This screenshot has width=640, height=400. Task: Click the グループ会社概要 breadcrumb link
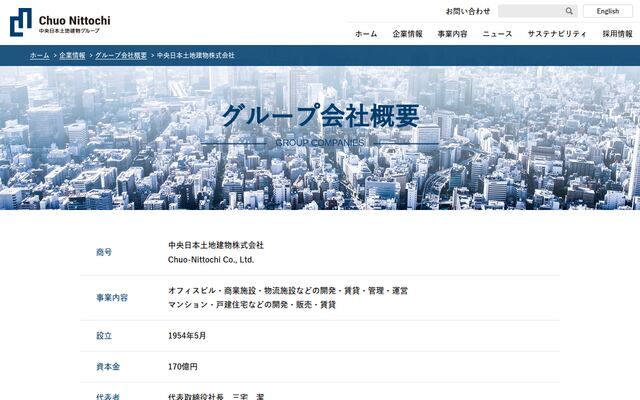[x=121, y=55]
